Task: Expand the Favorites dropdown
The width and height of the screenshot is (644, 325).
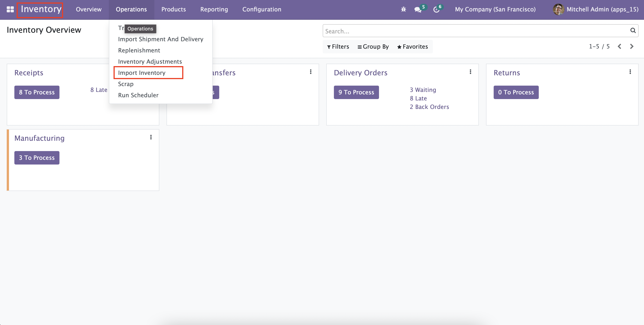Action: tap(412, 47)
